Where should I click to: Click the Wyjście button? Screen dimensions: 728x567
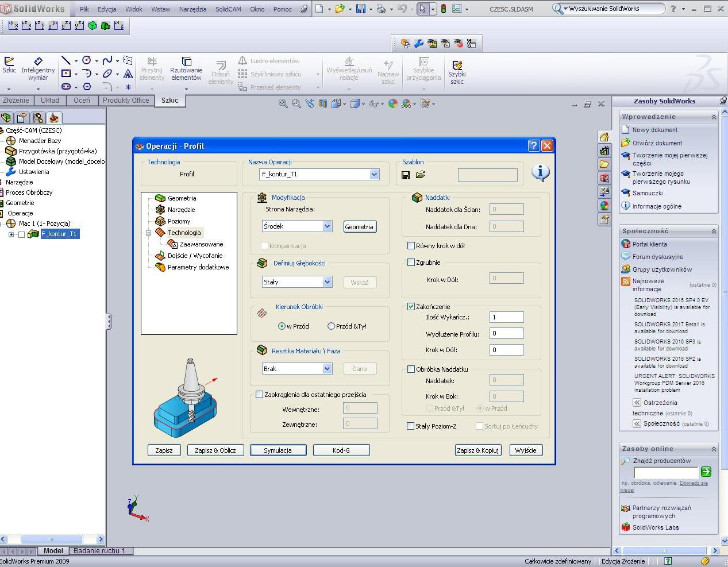coord(526,450)
